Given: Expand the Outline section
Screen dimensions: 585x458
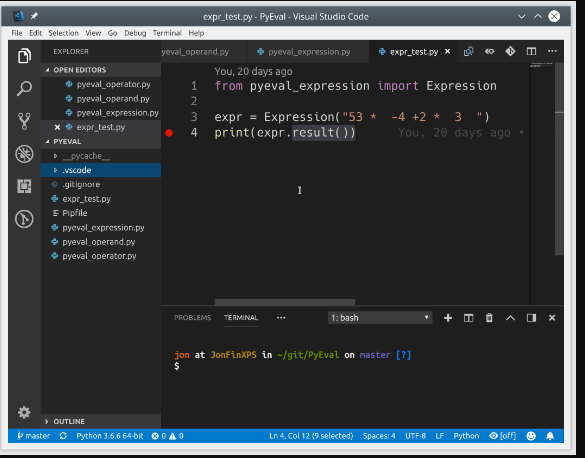Looking at the screenshot, I should [101, 421].
